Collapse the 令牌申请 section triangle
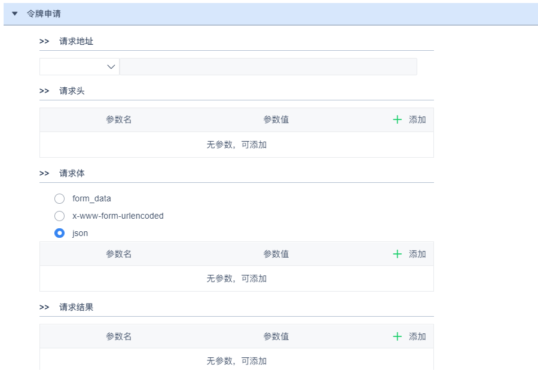The image size is (538, 392). click(15, 13)
